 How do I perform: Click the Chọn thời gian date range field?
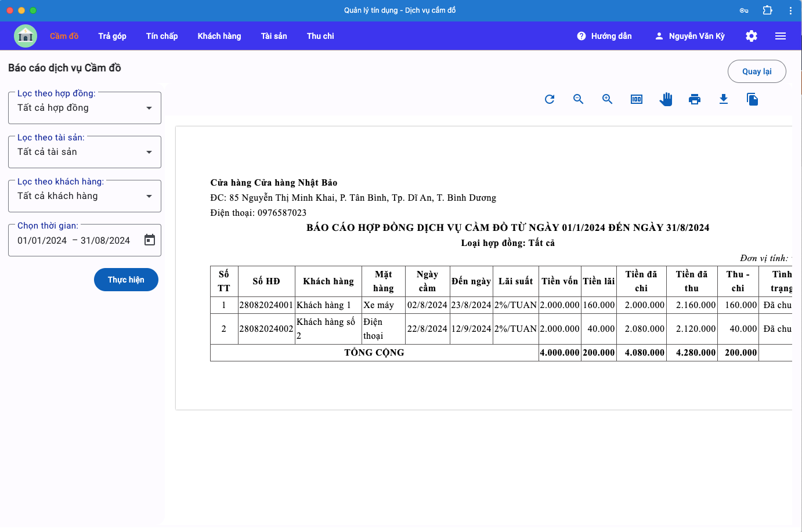pos(85,240)
